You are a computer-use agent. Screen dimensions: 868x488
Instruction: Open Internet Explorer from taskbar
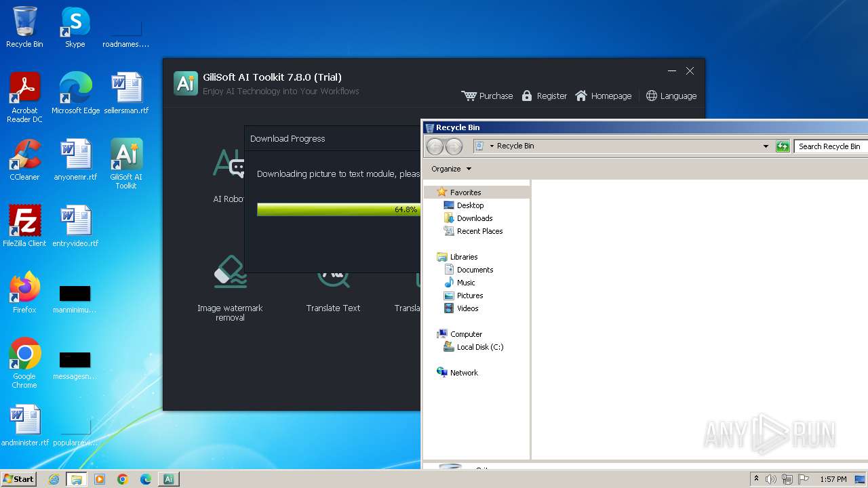coord(54,479)
